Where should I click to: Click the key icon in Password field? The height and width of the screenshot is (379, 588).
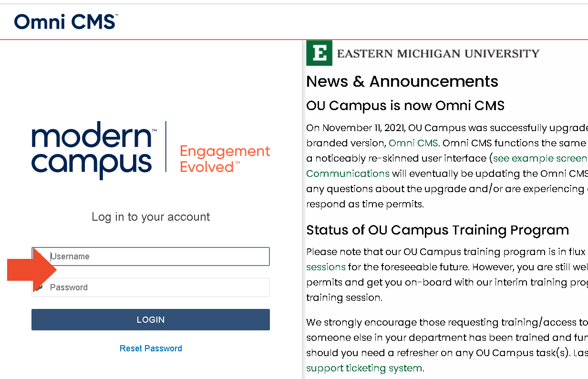40,287
